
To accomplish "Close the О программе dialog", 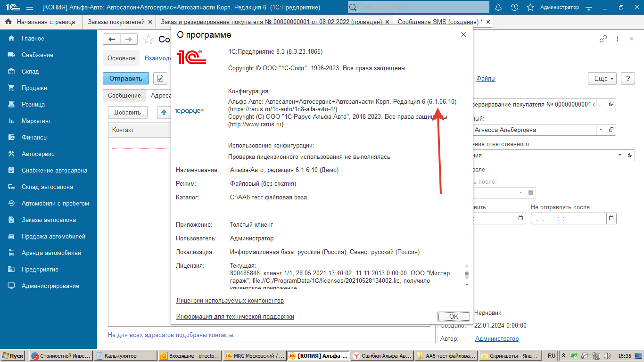I will [x=463, y=34].
